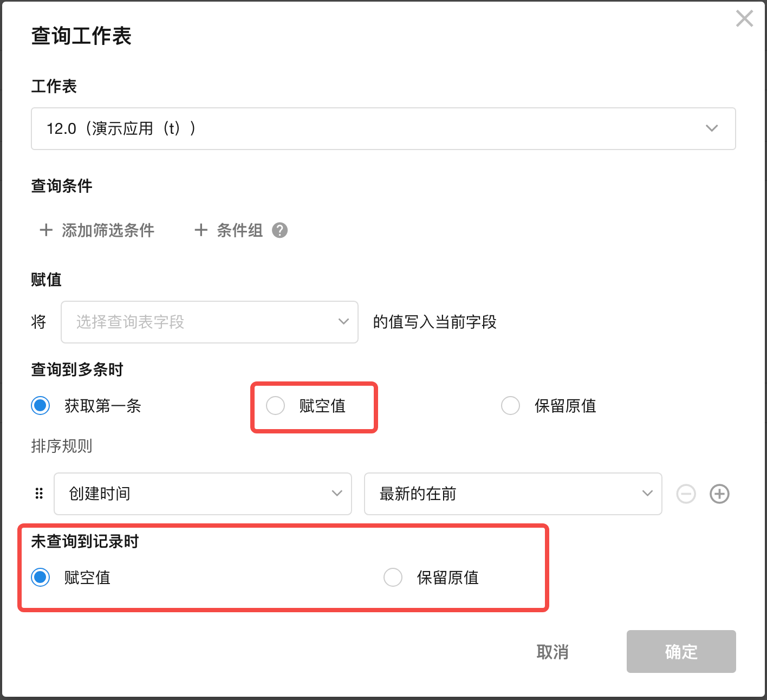Open the 选择查询表字段 dropdown

(x=209, y=322)
